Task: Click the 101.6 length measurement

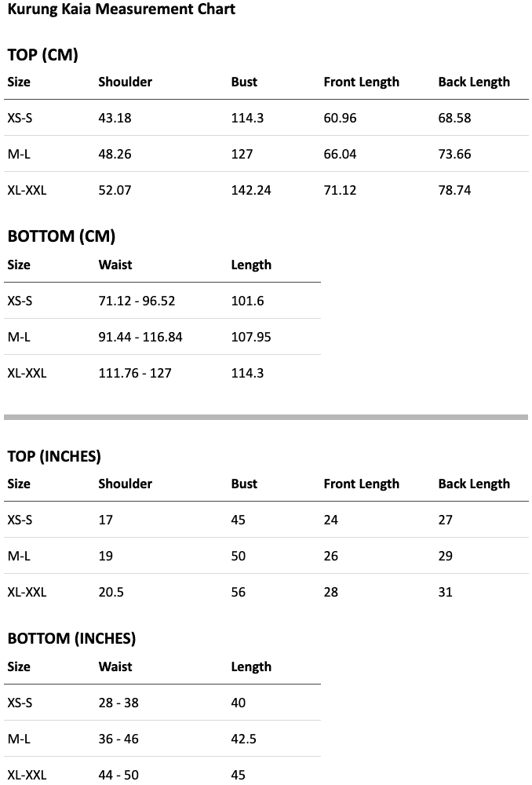Action: click(x=247, y=301)
